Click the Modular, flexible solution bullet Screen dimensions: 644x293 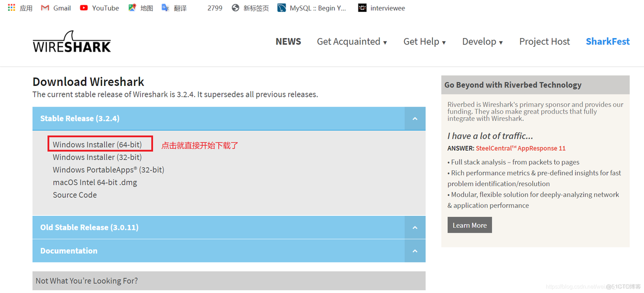tap(534, 200)
